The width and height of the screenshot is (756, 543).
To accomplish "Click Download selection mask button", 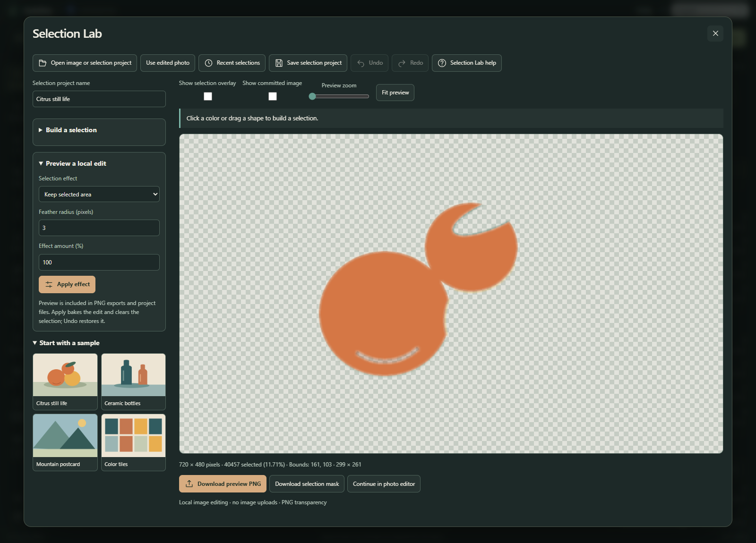I will click(307, 484).
